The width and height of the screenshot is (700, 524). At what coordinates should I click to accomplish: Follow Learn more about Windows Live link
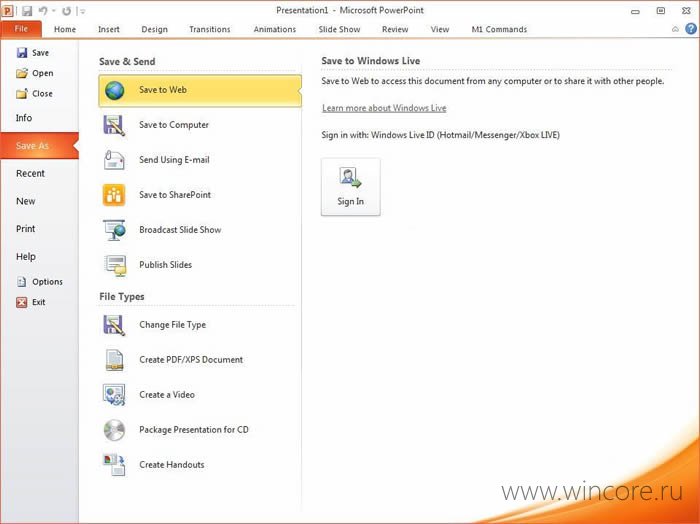coord(384,108)
